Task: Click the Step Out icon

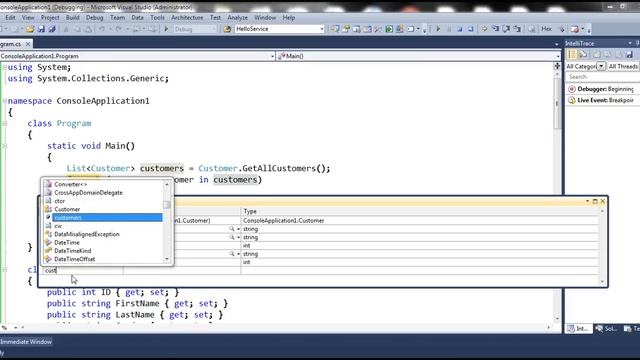Action: (517, 29)
